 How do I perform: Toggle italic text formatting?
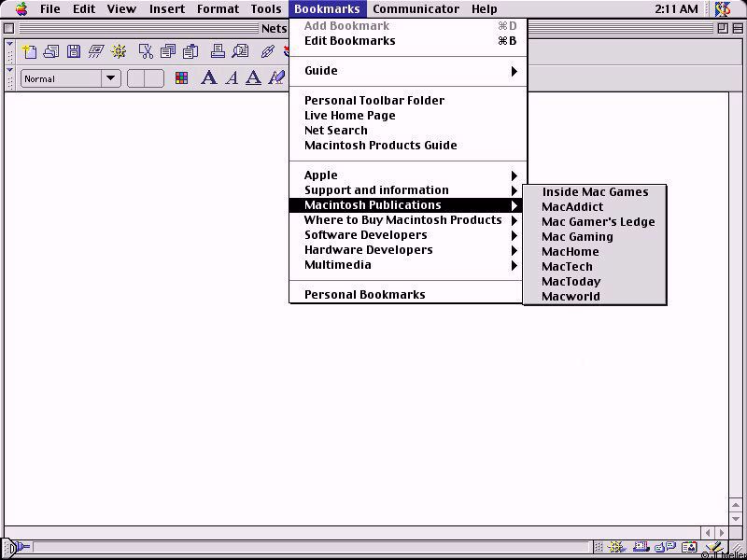click(231, 78)
